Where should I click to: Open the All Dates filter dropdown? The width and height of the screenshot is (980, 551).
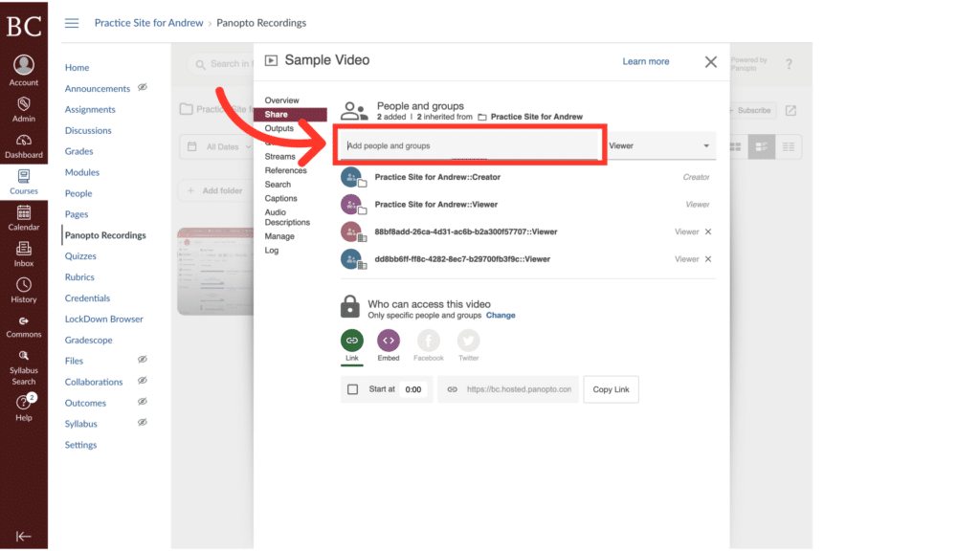220,146
